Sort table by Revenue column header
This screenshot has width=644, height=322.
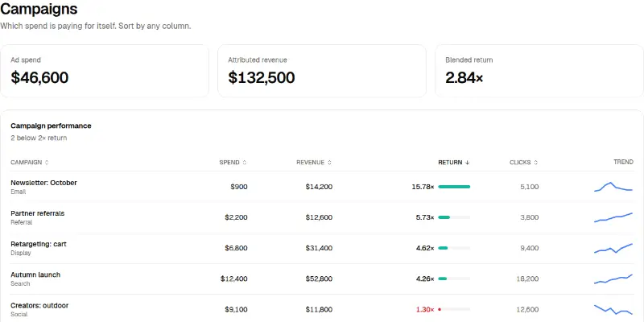click(314, 163)
